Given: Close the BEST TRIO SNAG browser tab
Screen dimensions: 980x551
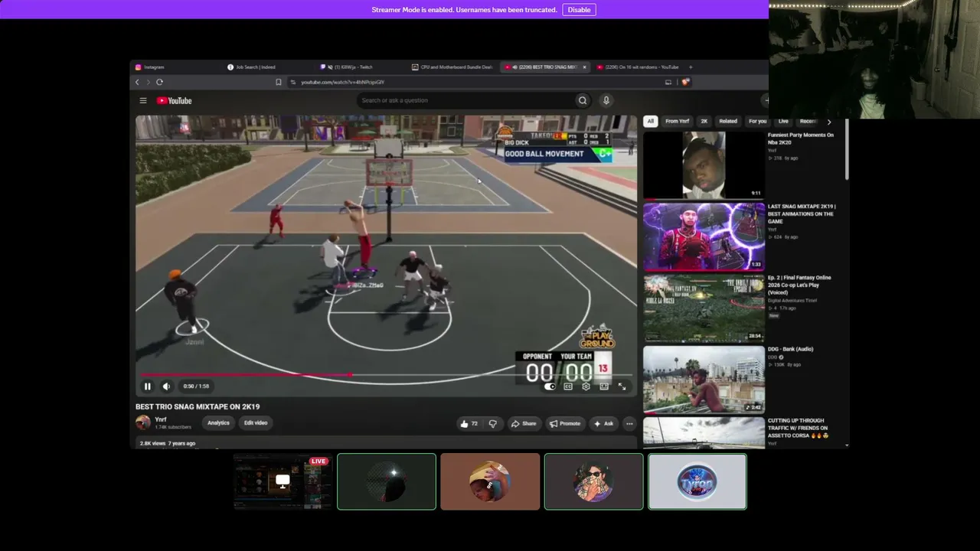Looking at the screenshot, I should tap(584, 67).
